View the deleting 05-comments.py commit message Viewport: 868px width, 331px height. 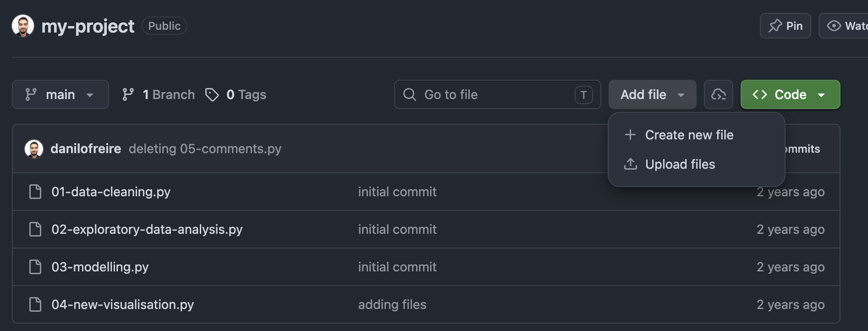point(205,149)
